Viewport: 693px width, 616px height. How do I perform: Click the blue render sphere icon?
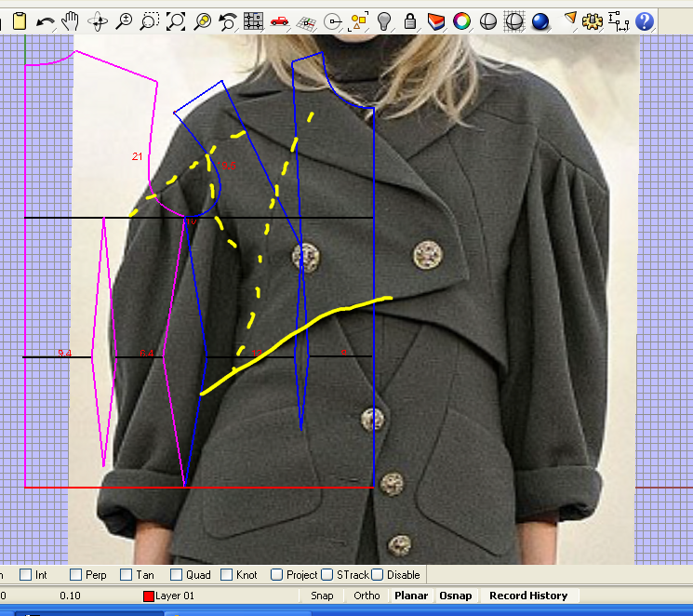click(540, 21)
